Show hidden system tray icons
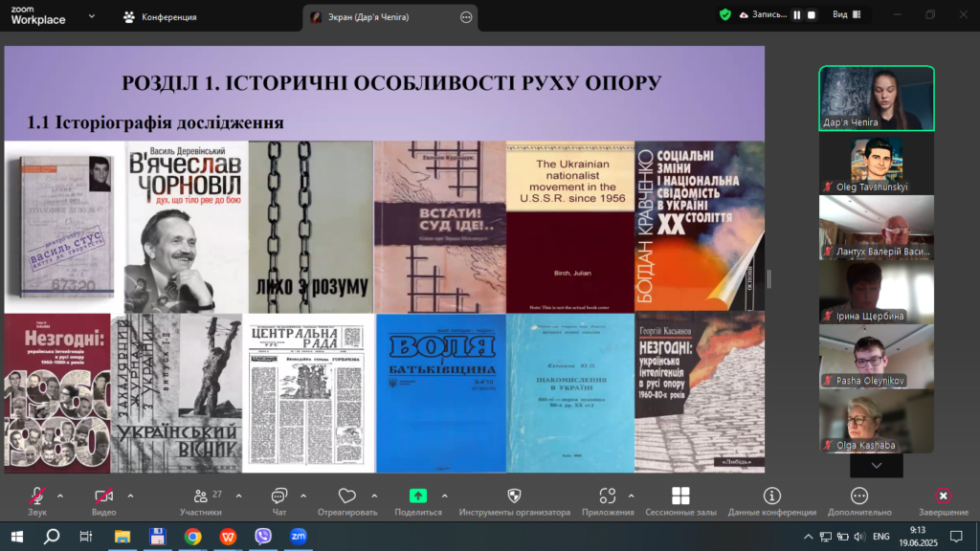 808,536
